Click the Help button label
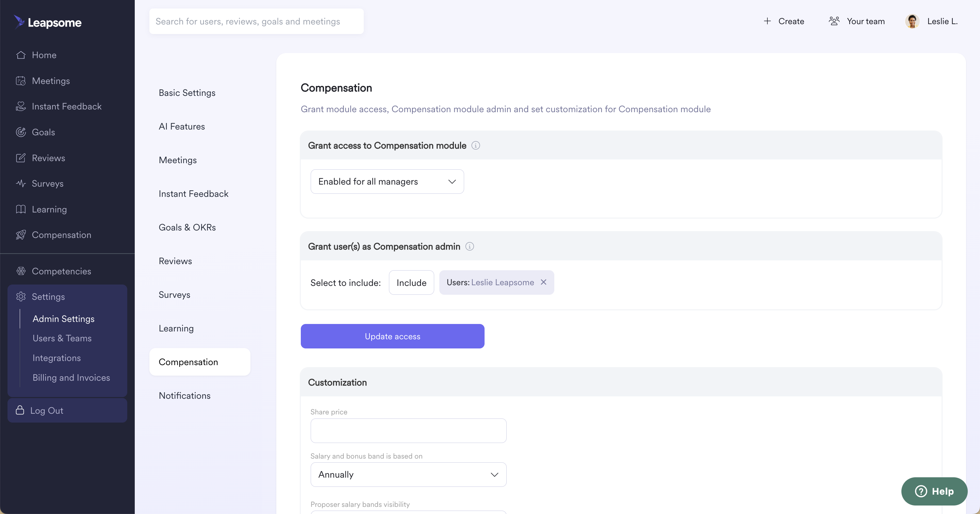 (943, 491)
